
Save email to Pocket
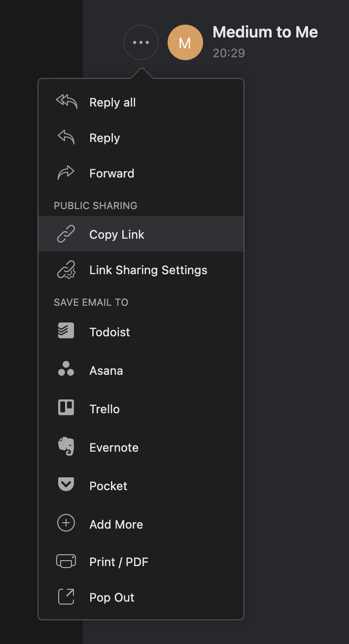tap(141, 486)
